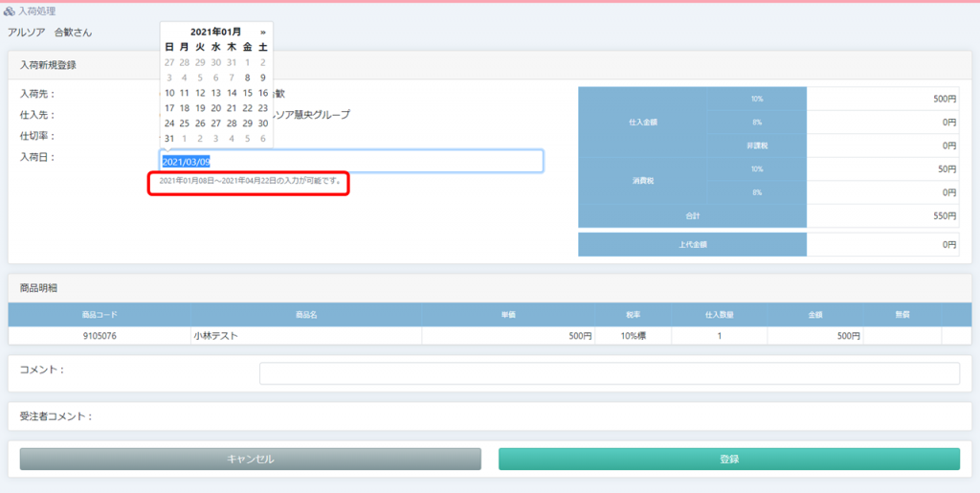Open the 2021年01月 month title in calendar
This screenshot has width=980, height=493.
[215, 32]
